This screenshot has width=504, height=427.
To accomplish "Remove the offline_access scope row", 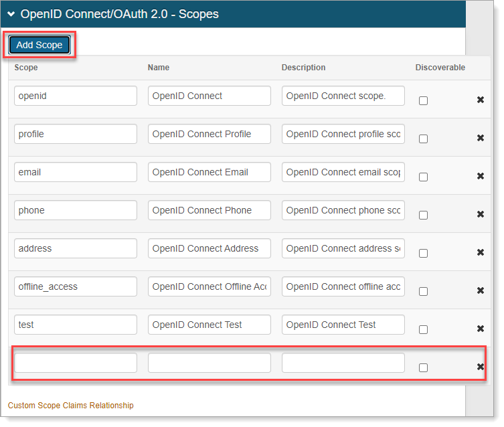I will 480,291.
